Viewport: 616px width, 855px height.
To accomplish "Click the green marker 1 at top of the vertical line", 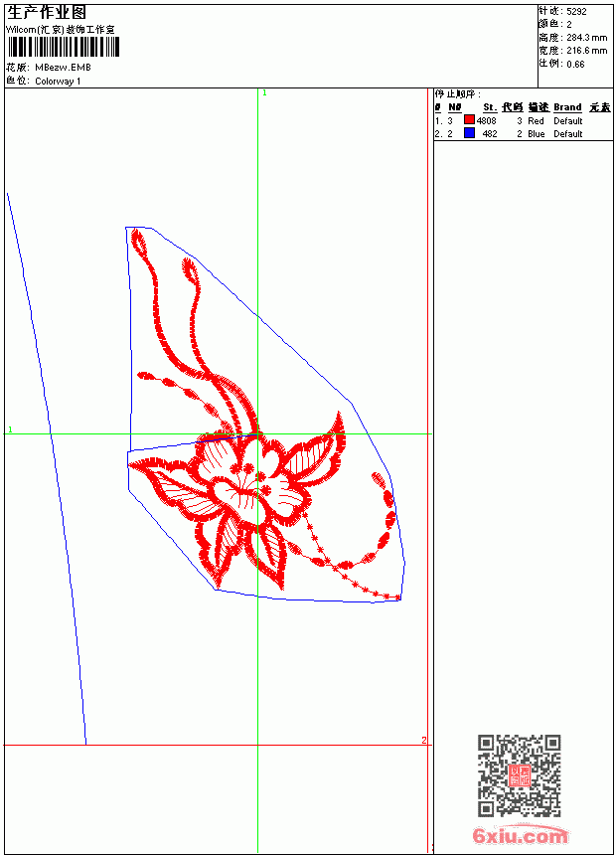I will (264, 93).
